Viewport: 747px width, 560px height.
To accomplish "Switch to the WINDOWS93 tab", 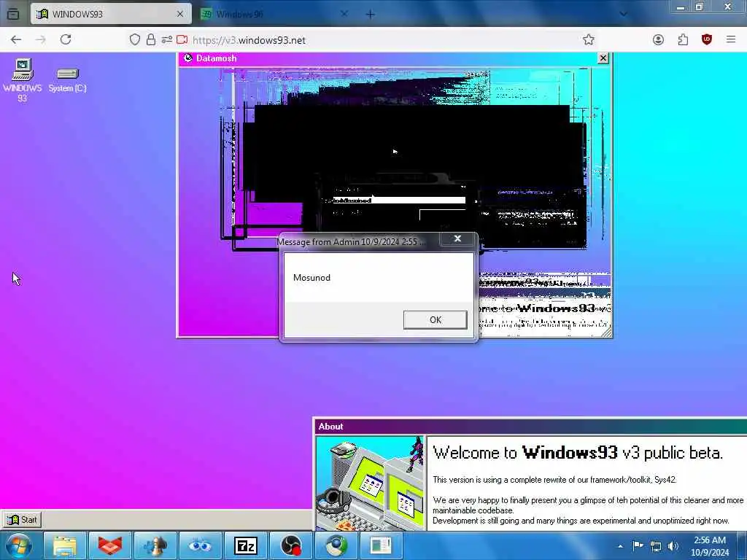I will (111, 14).
